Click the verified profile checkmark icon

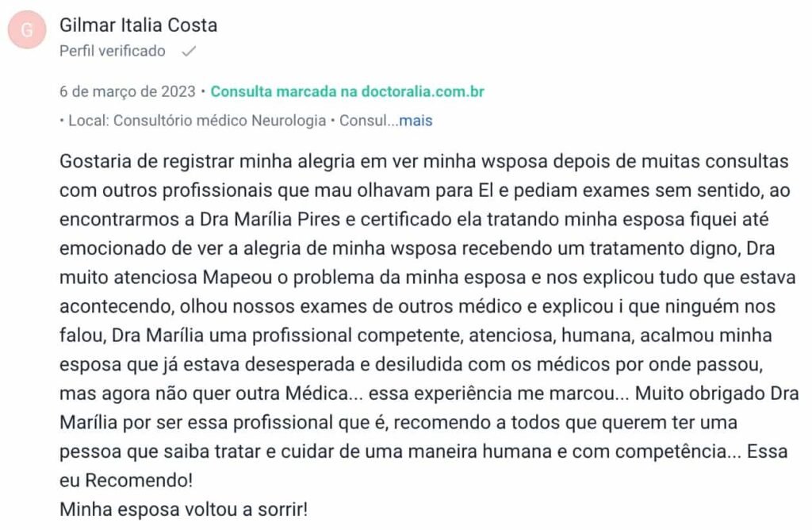(188, 52)
